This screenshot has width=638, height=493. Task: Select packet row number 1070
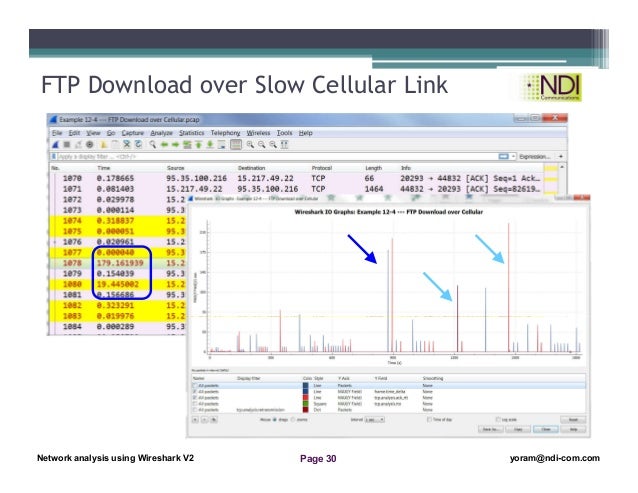pos(297,178)
